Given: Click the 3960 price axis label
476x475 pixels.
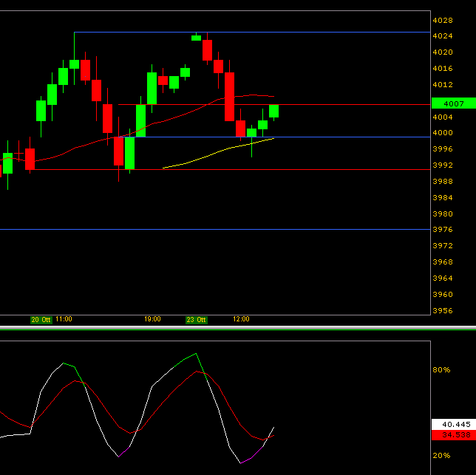Looking at the screenshot, I should coord(442,294).
